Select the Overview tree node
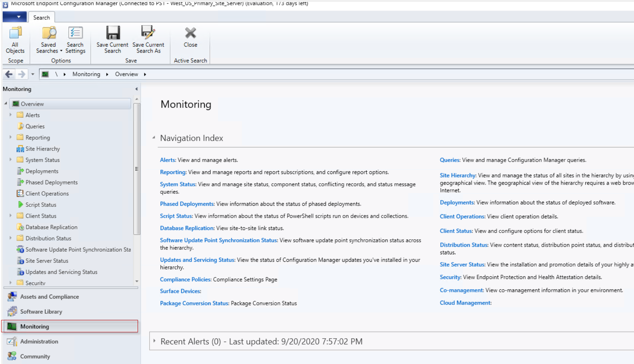The height and width of the screenshot is (364, 634). 71,104
